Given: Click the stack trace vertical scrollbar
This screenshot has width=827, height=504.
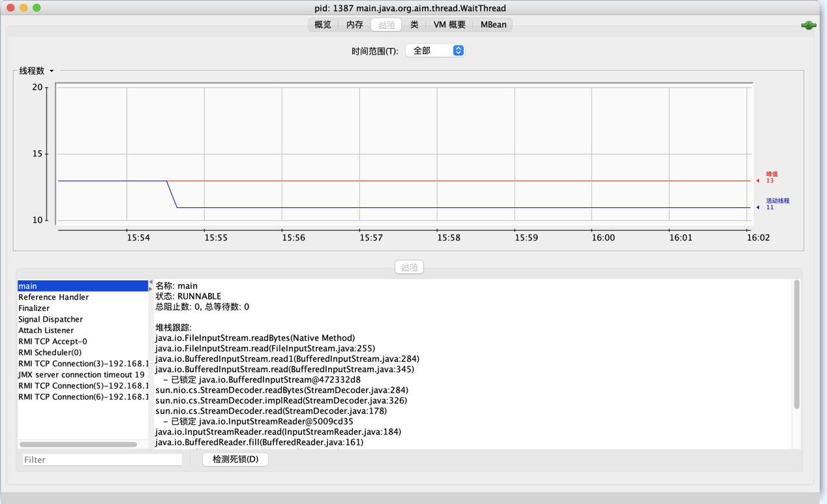Looking at the screenshot, I should click(796, 344).
